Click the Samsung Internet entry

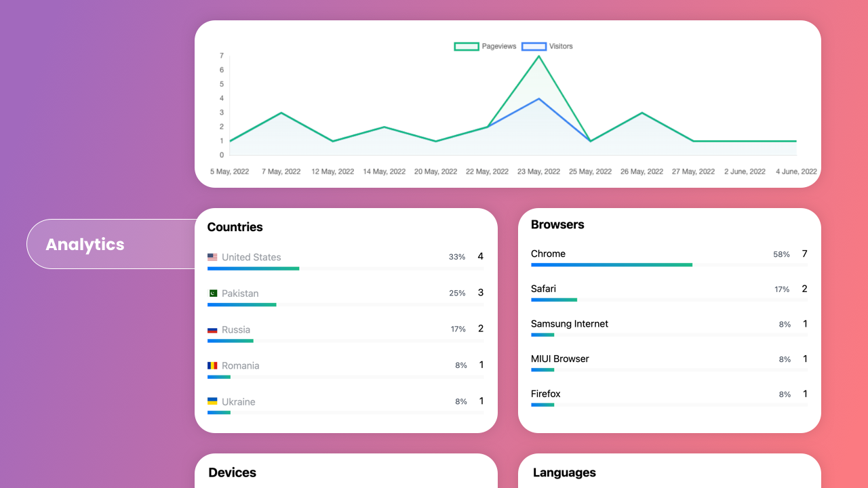point(569,324)
